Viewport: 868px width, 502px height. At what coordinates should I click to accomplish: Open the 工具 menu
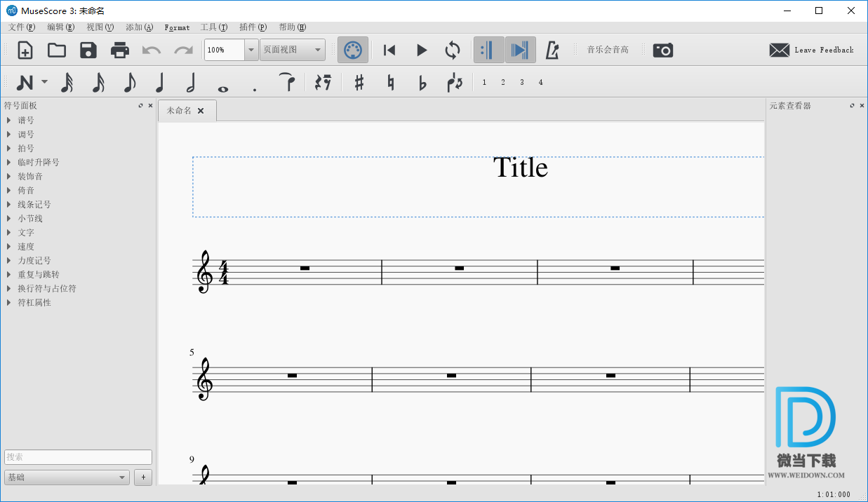pyautogui.click(x=214, y=27)
